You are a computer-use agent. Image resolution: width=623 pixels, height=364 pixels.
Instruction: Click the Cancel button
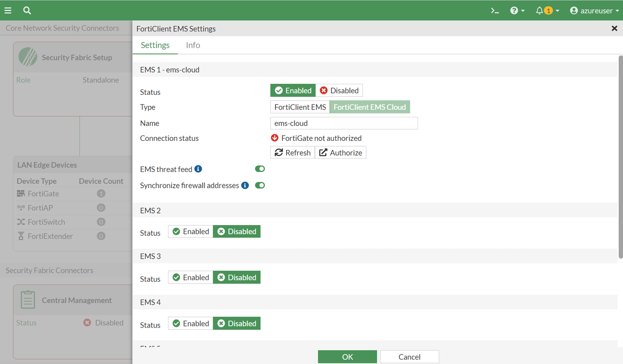pyautogui.click(x=409, y=357)
